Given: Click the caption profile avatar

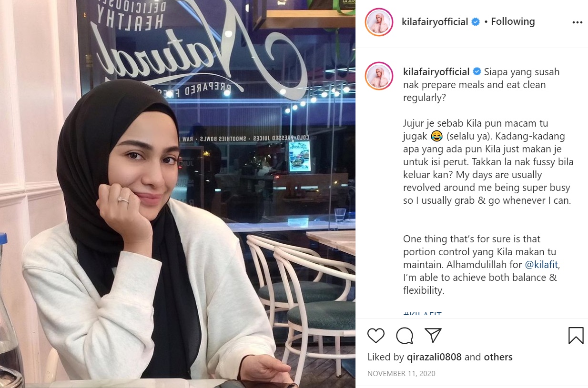Looking at the screenshot, I should [x=379, y=76].
